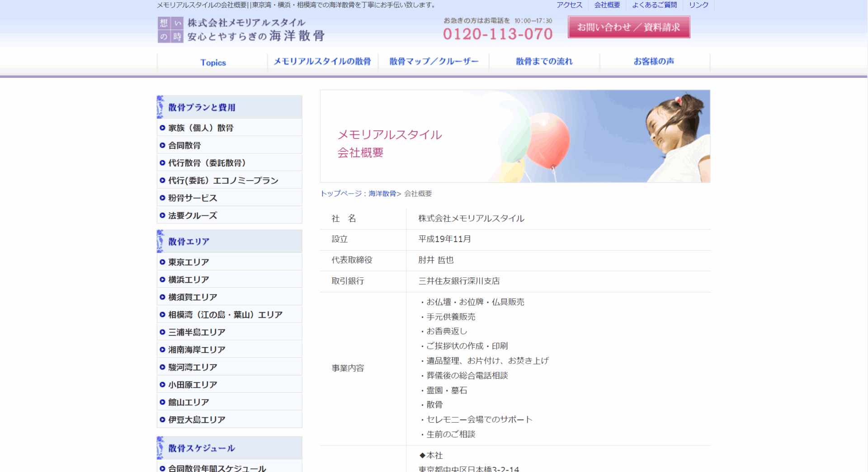Open the よくあるご質問 top link
This screenshot has height=472, width=868.
tap(654, 5)
